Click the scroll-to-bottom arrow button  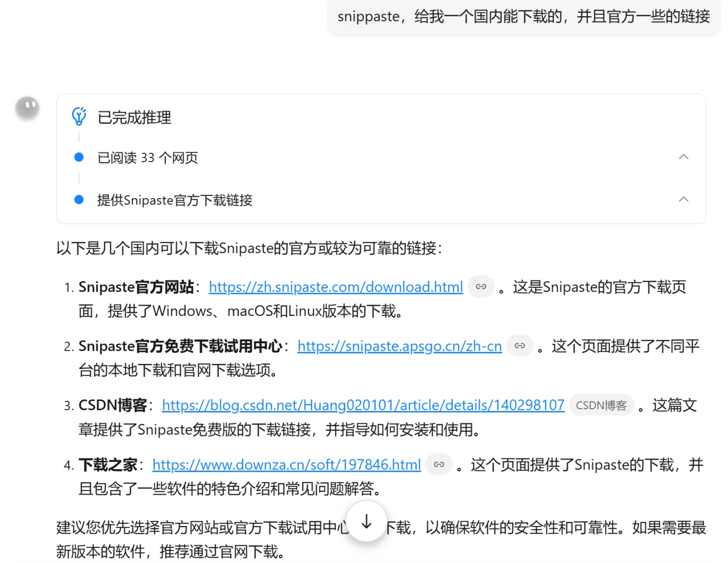point(366,521)
